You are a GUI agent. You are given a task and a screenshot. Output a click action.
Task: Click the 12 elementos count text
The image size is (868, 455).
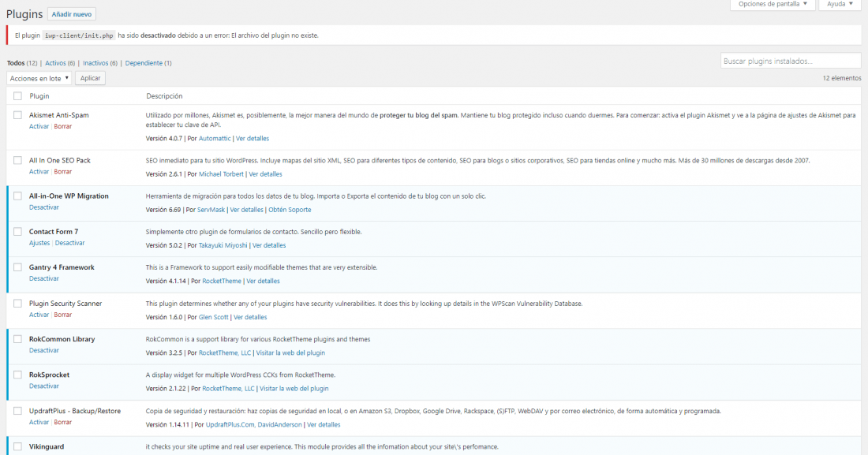point(841,78)
